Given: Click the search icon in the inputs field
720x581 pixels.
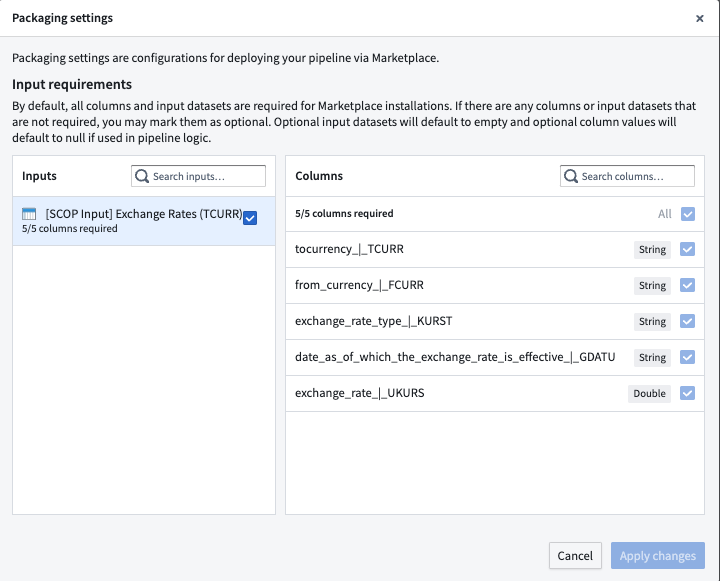Looking at the screenshot, I should pos(142,176).
